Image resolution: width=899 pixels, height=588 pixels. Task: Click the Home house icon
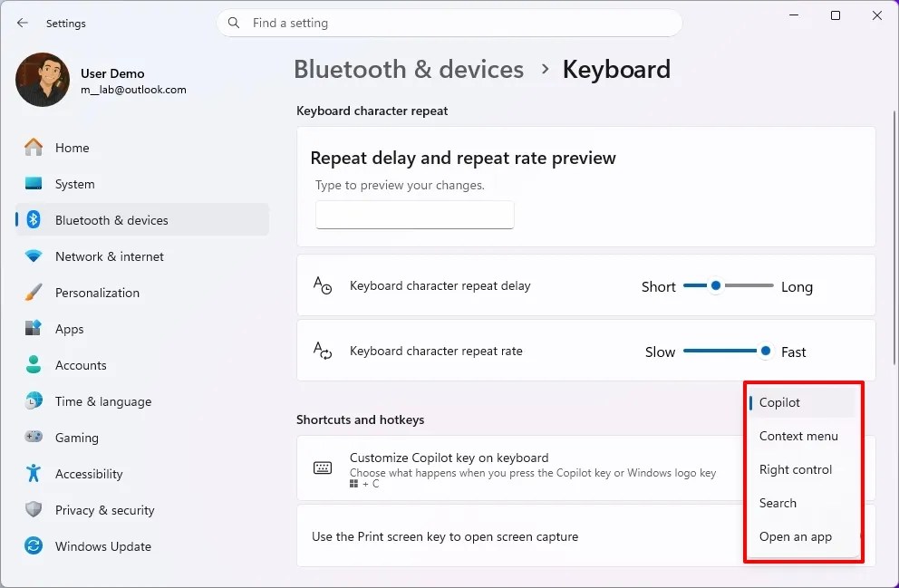coord(34,148)
